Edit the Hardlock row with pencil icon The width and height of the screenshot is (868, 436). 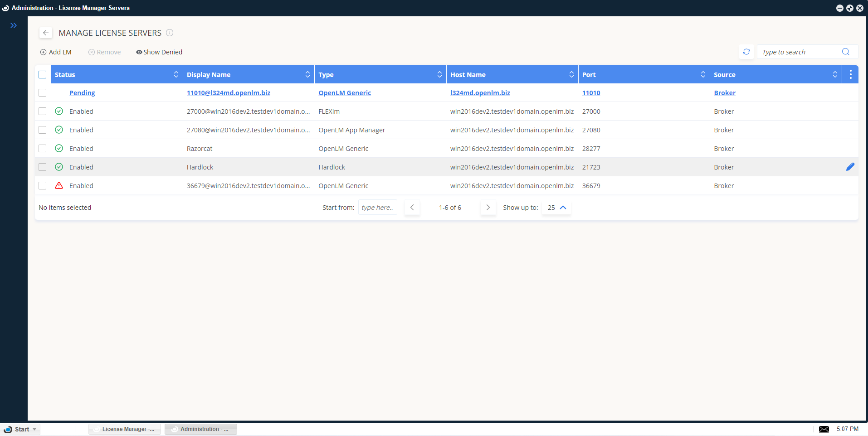coord(850,167)
